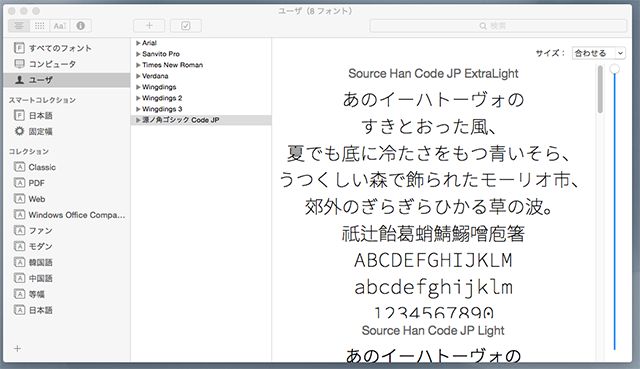Show font information icon
Image resolution: width=640 pixels, height=369 pixels.
click(80, 26)
